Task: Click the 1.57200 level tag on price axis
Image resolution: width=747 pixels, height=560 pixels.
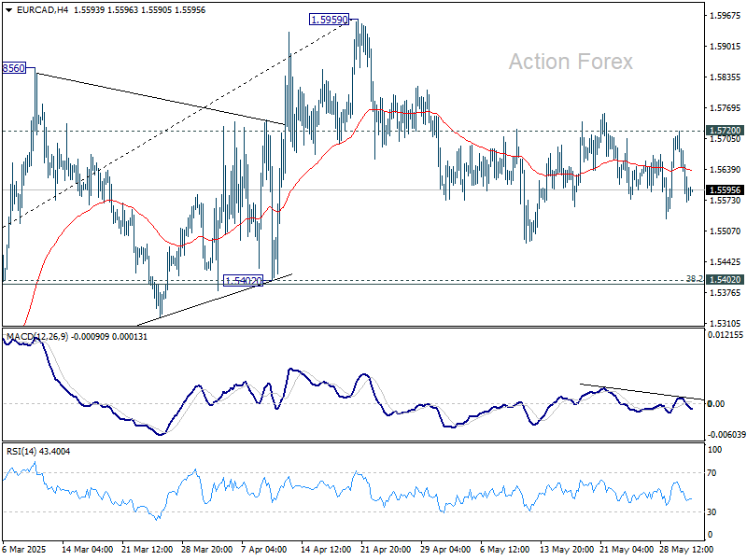Action: [x=726, y=131]
